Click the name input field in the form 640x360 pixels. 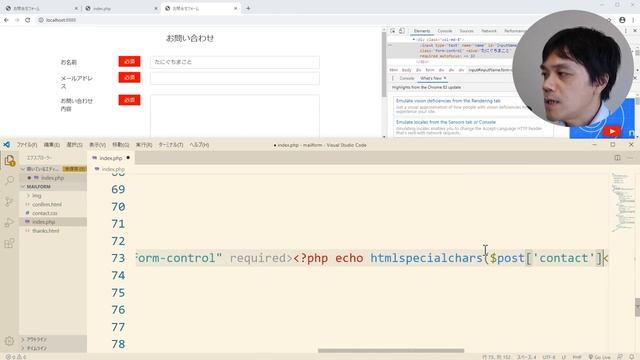click(x=235, y=62)
